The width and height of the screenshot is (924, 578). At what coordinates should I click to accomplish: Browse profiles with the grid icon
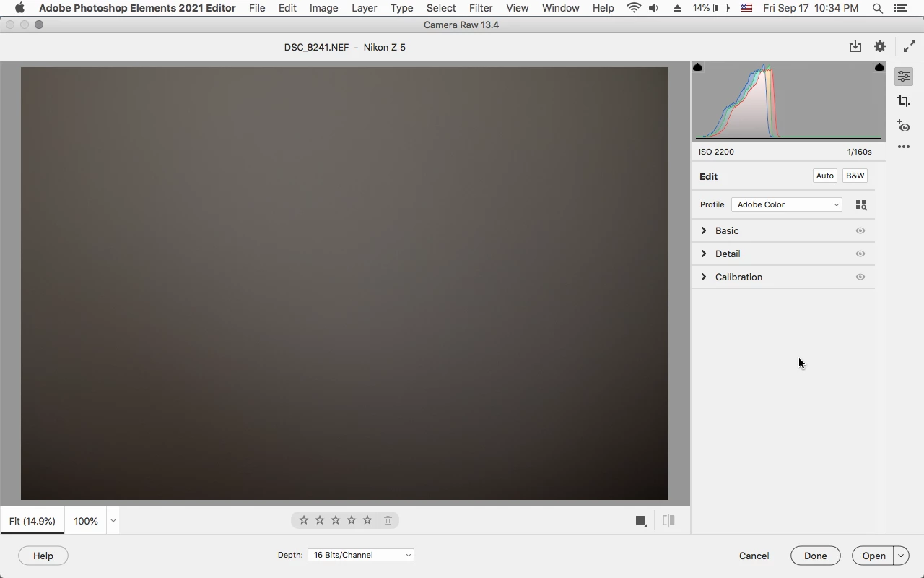(x=861, y=205)
